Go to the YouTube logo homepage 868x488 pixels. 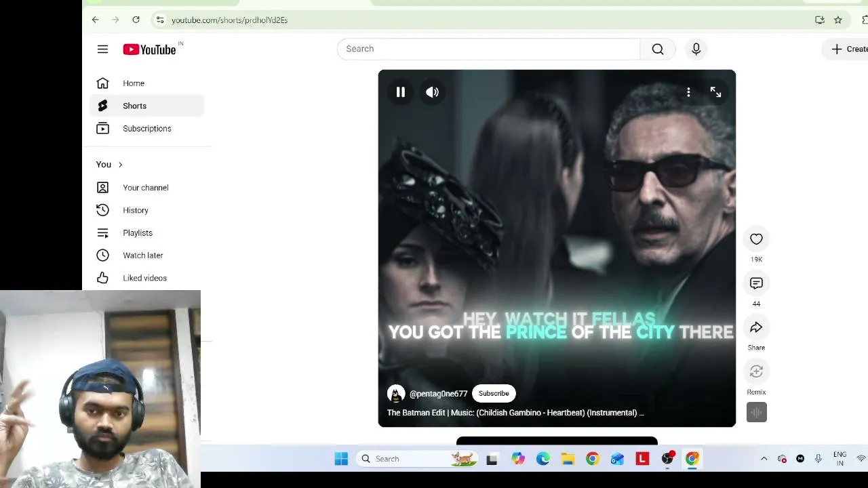click(149, 49)
